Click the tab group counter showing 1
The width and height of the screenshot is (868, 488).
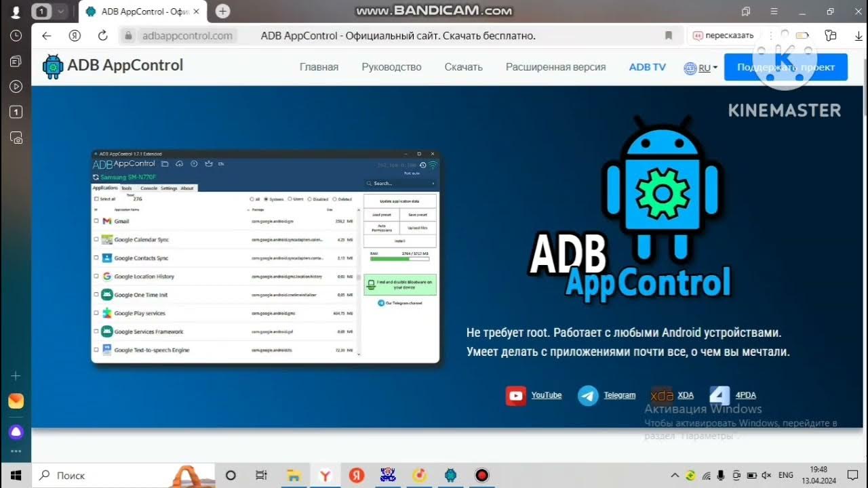pyautogui.click(x=41, y=12)
